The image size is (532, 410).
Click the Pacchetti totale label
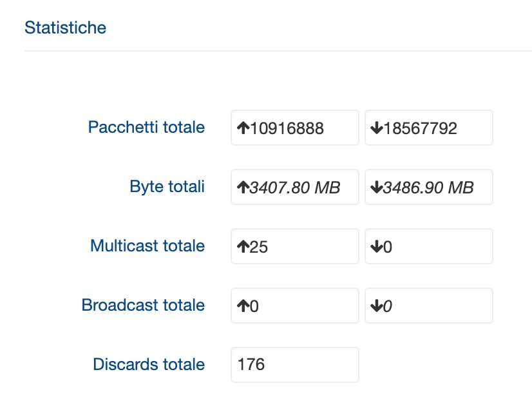tap(146, 127)
